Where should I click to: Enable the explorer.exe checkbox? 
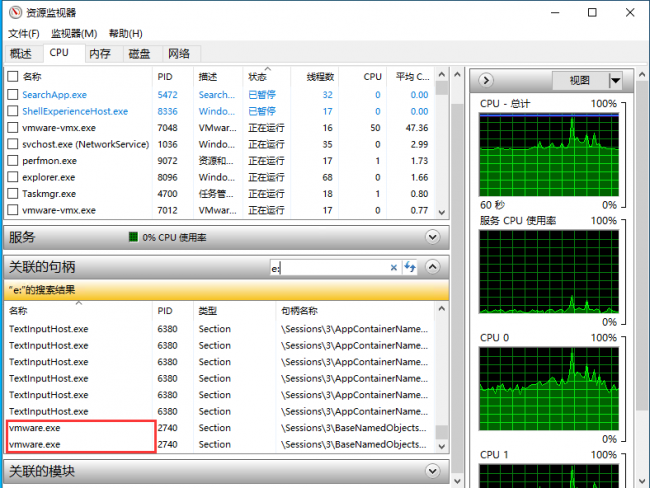(13, 177)
